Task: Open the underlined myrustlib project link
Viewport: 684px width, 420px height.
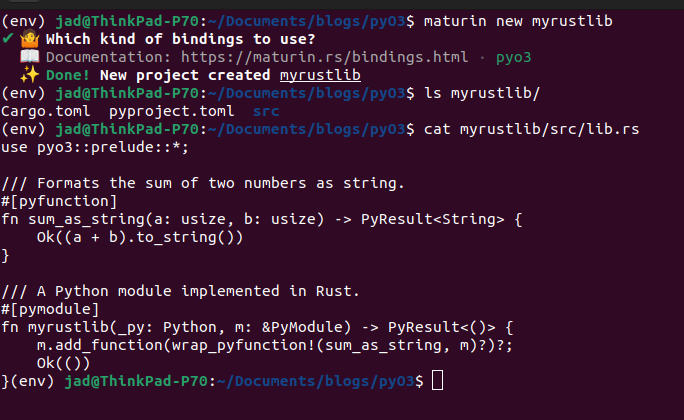Action: pyautogui.click(x=320, y=75)
